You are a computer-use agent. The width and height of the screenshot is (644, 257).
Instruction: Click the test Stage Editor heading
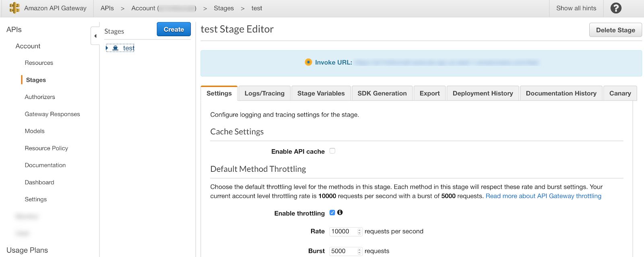point(237,29)
